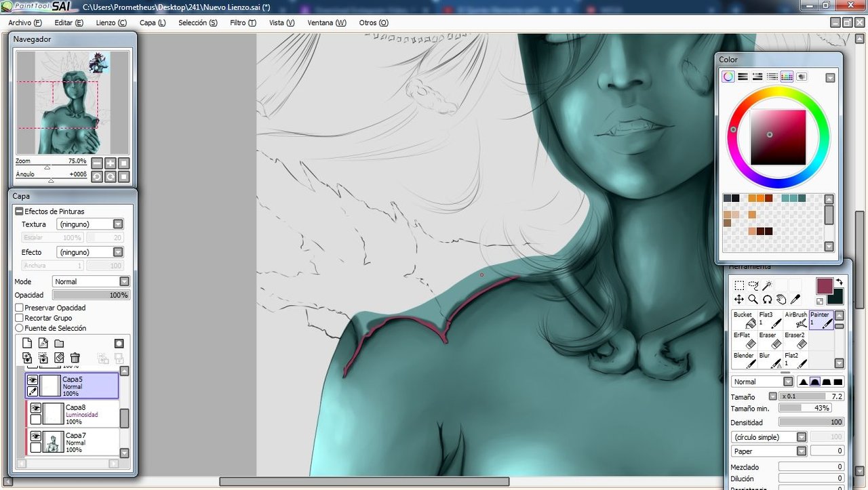Select the Eyedropper color picker tool
Screen dimensions: 868x490
[x=795, y=299]
